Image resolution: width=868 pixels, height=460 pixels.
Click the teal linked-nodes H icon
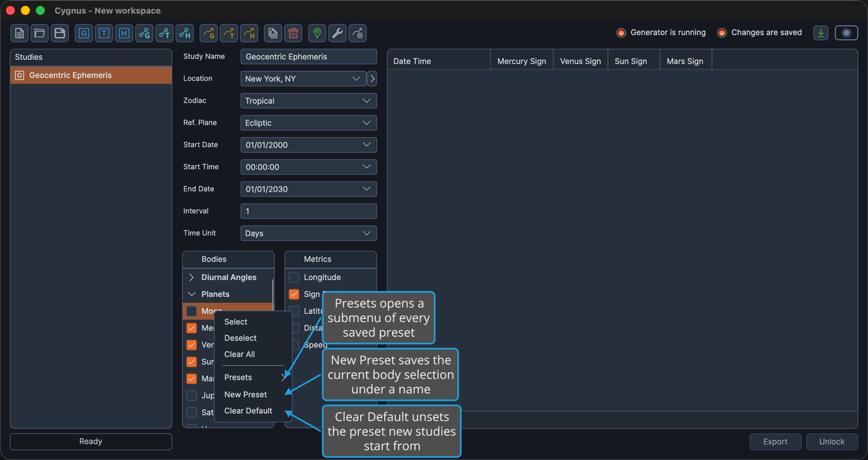coord(185,33)
